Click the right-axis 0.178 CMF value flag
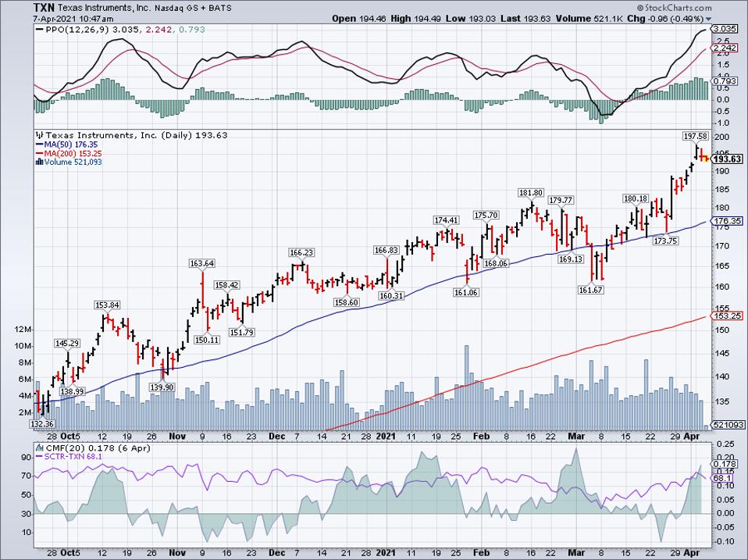748x560 pixels. tap(724, 464)
